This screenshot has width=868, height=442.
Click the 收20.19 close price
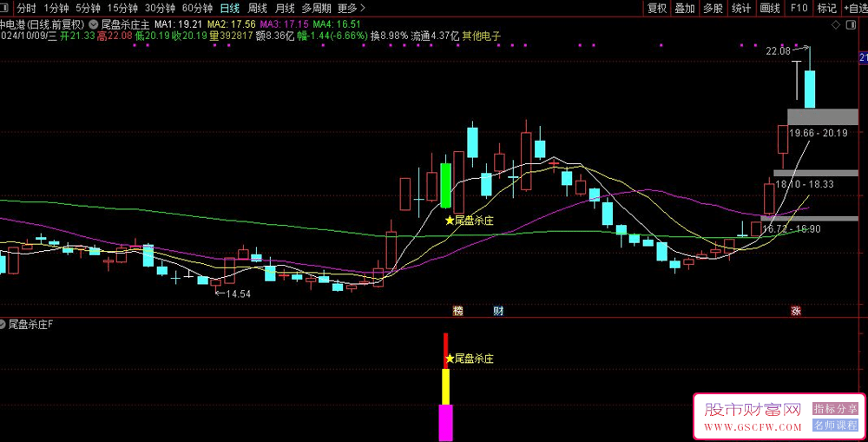(x=190, y=36)
